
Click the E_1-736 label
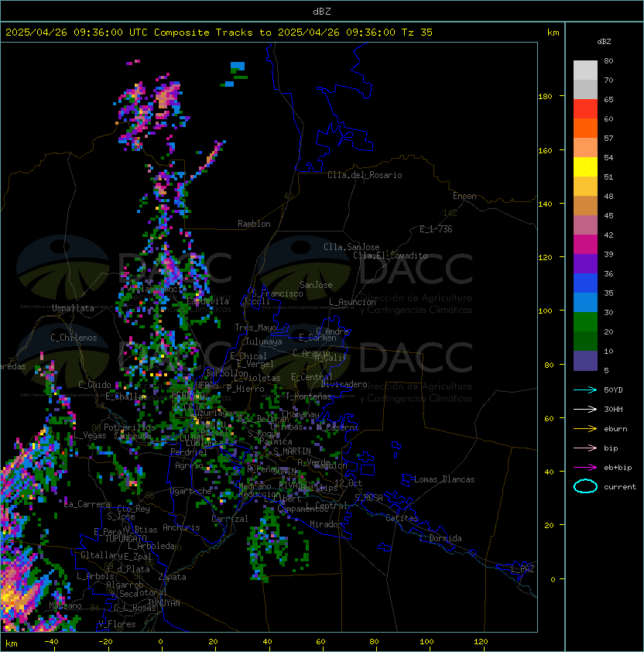click(436, 229)
